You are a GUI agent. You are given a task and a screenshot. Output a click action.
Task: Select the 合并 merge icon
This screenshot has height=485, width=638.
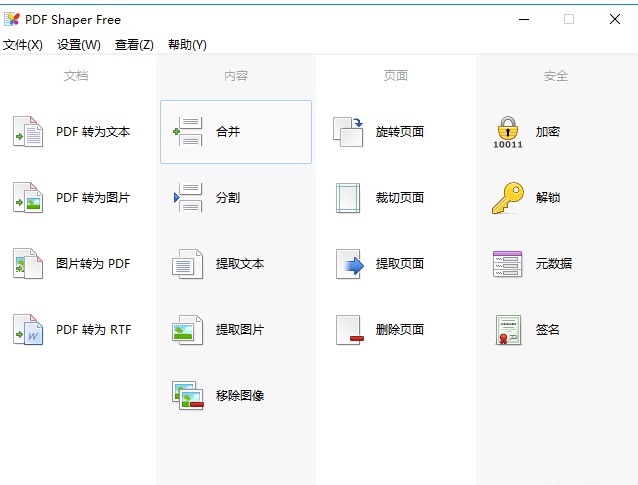coord(188,131)
